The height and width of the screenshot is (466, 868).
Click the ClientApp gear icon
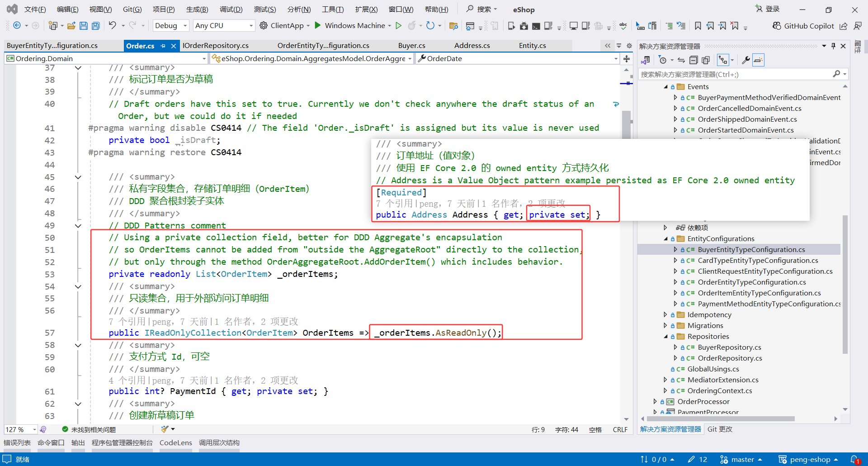264,26
